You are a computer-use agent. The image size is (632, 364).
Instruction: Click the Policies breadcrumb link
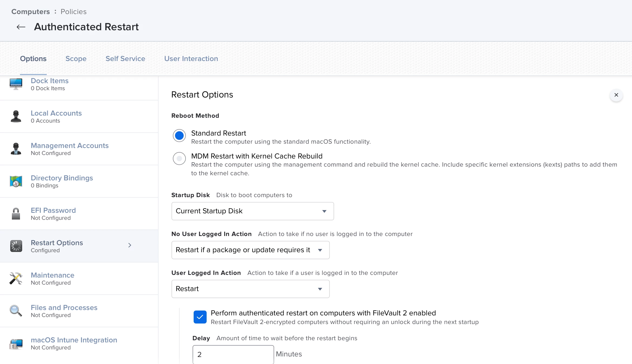pos(73,12)
